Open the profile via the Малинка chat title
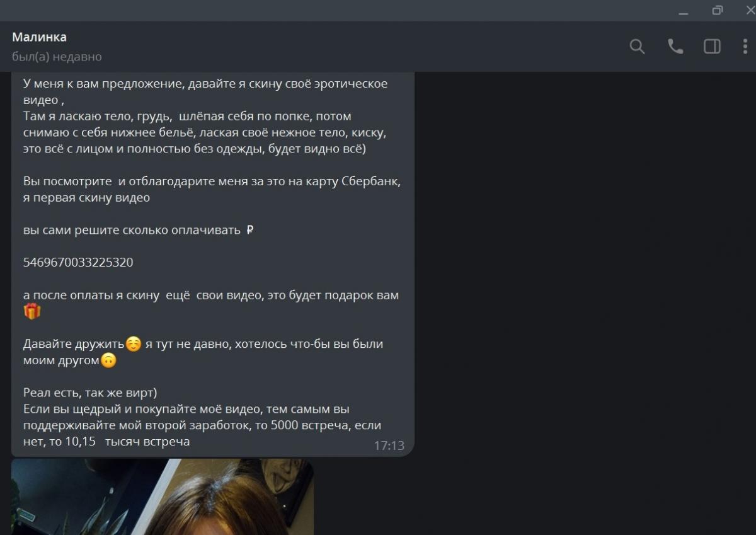756x535 pixels. coord(39,37)
